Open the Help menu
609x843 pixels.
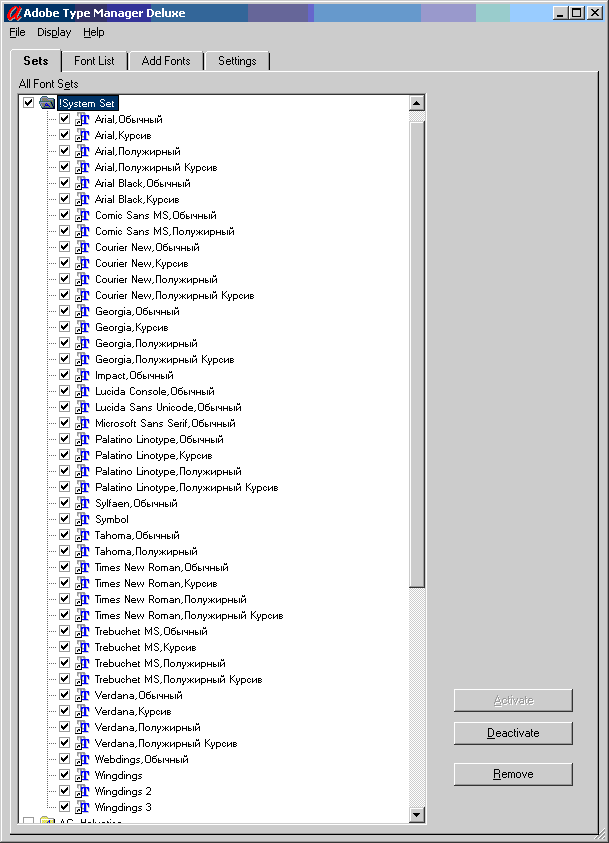click(x=94, y=32)
